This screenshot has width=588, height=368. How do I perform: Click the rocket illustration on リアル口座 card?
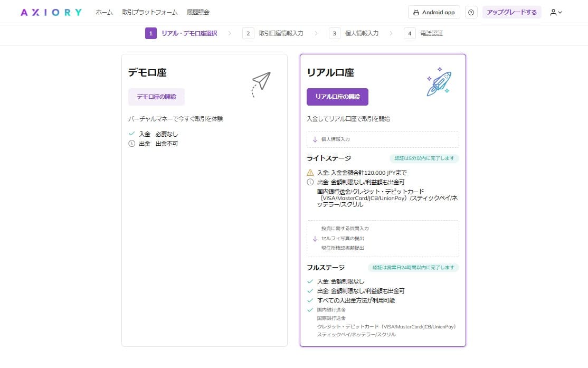tap(439, 82)
